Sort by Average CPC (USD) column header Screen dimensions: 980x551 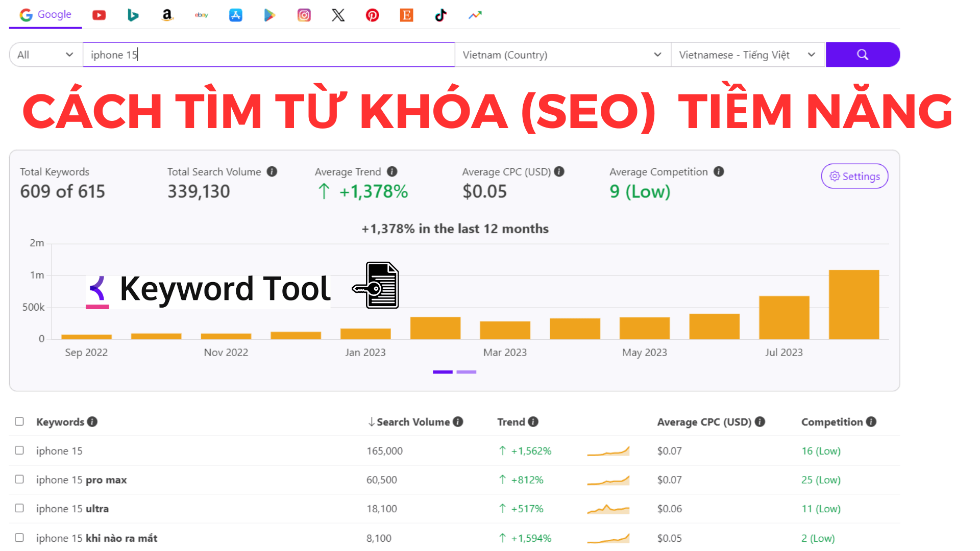(x=704, y=422)
